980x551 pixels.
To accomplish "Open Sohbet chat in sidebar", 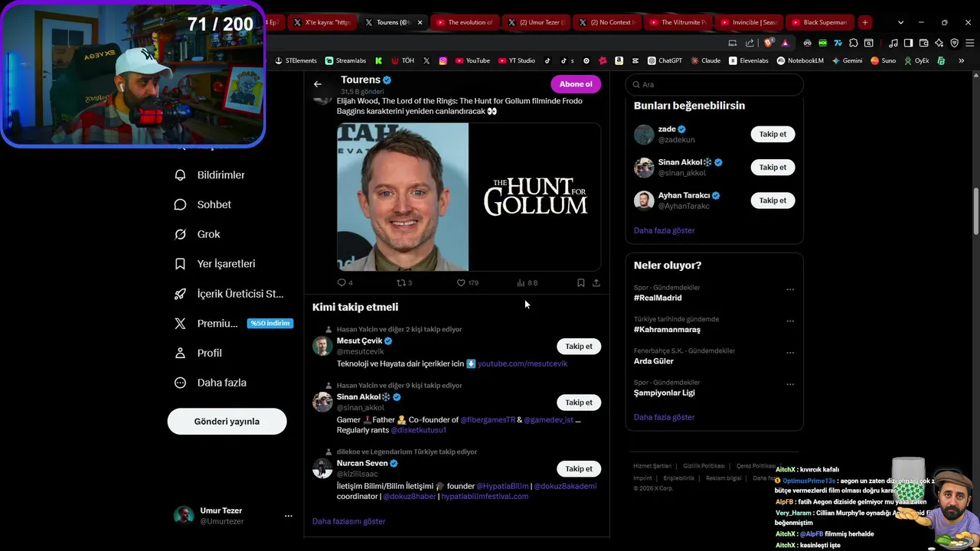I will pos(203,204).
